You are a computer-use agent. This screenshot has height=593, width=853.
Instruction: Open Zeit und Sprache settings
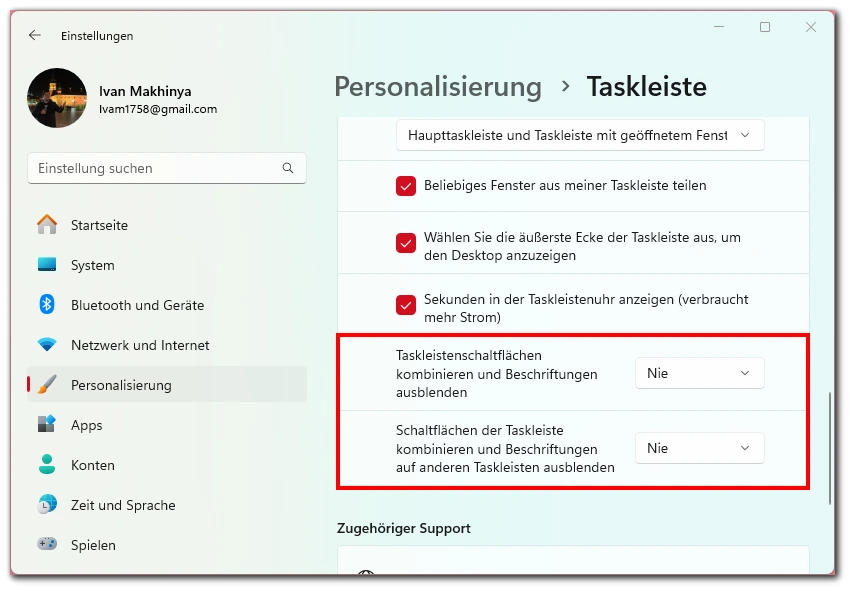pyautogui.click(x=167, y=505)
